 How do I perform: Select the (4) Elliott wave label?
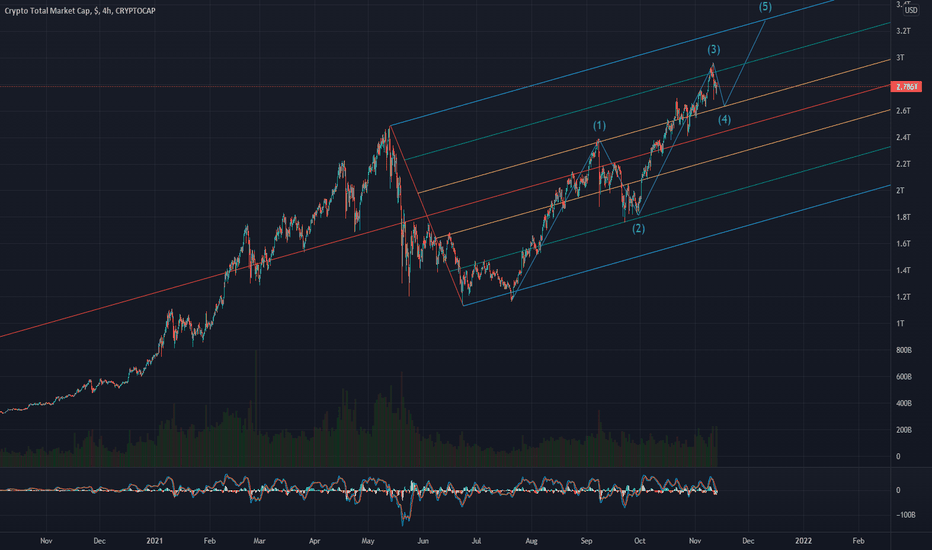point(724,120)
